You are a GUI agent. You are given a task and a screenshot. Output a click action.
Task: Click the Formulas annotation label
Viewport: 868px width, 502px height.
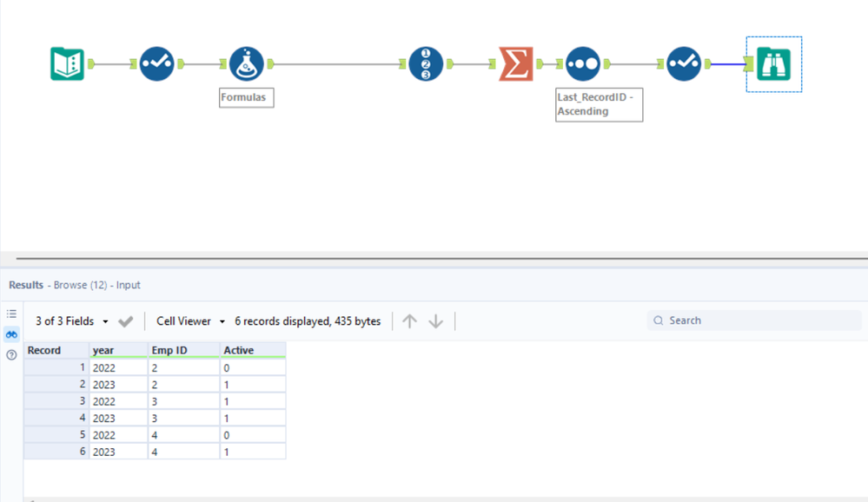click(x=247, y=97)
